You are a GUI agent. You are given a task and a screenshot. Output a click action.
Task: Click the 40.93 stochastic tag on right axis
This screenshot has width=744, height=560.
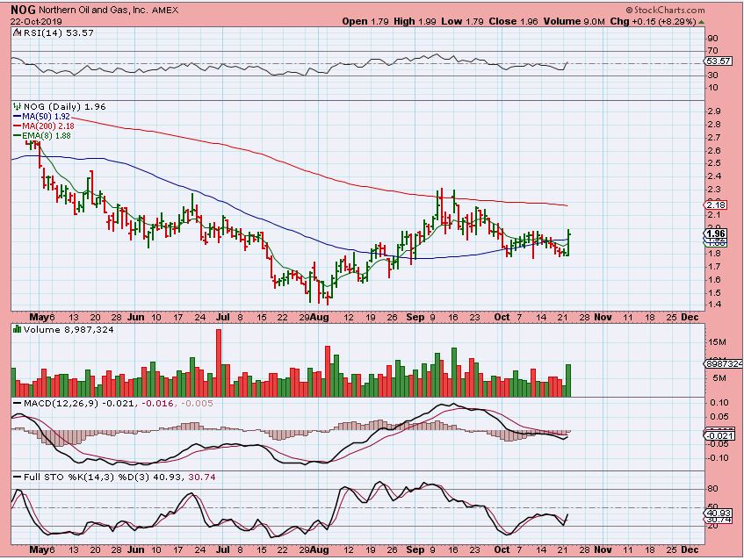[719, 513]
